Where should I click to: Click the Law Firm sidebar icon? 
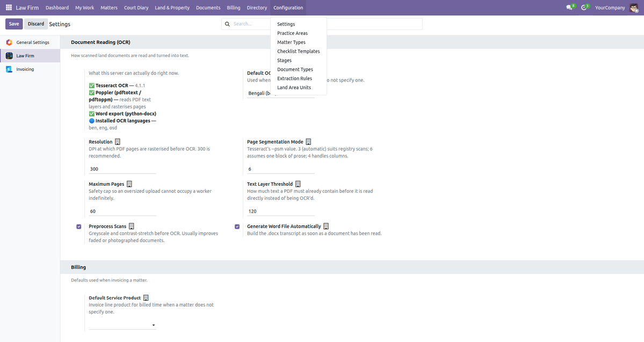(9, 56)
